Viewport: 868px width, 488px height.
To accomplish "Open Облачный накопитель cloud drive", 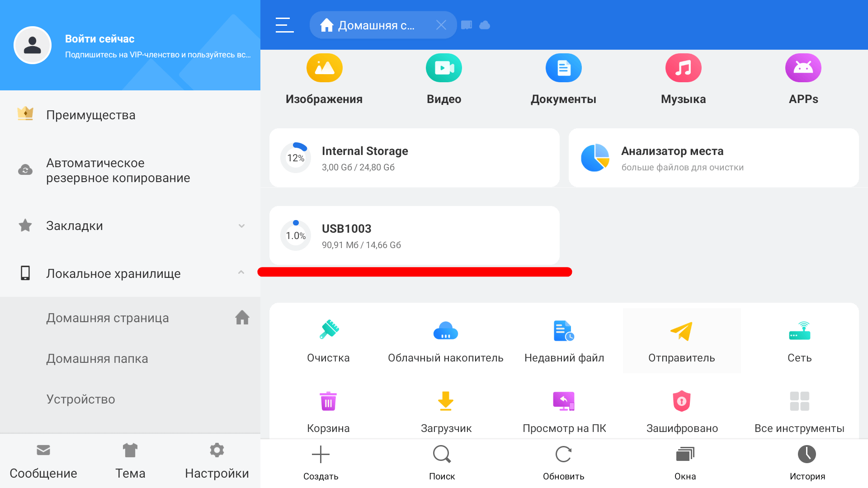I will pyautogui.click(x=446, y=341).
